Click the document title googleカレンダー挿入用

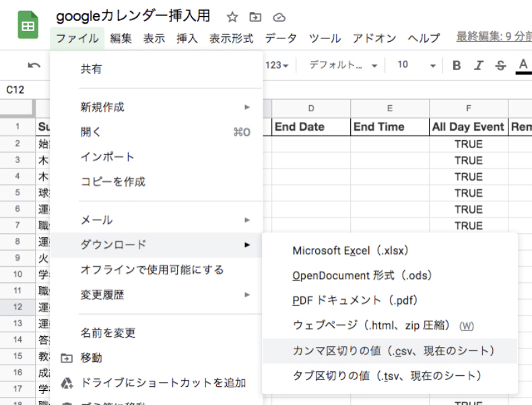click(133, 16)
